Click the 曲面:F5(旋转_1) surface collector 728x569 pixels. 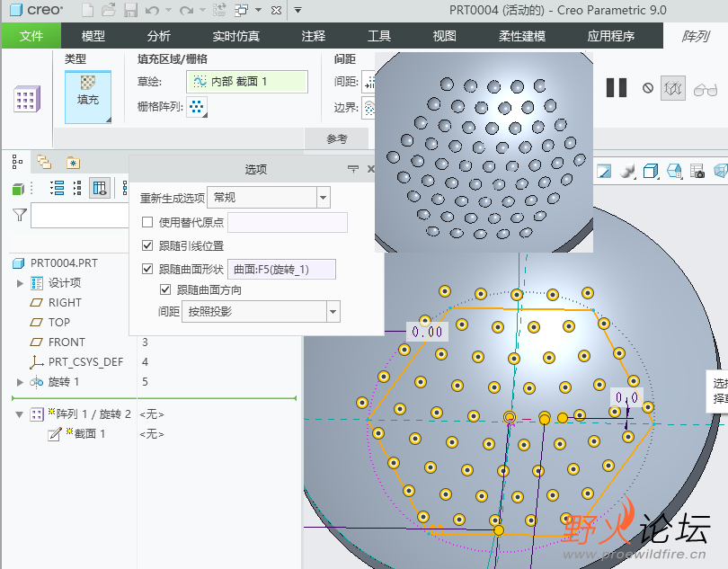(282, 270)
